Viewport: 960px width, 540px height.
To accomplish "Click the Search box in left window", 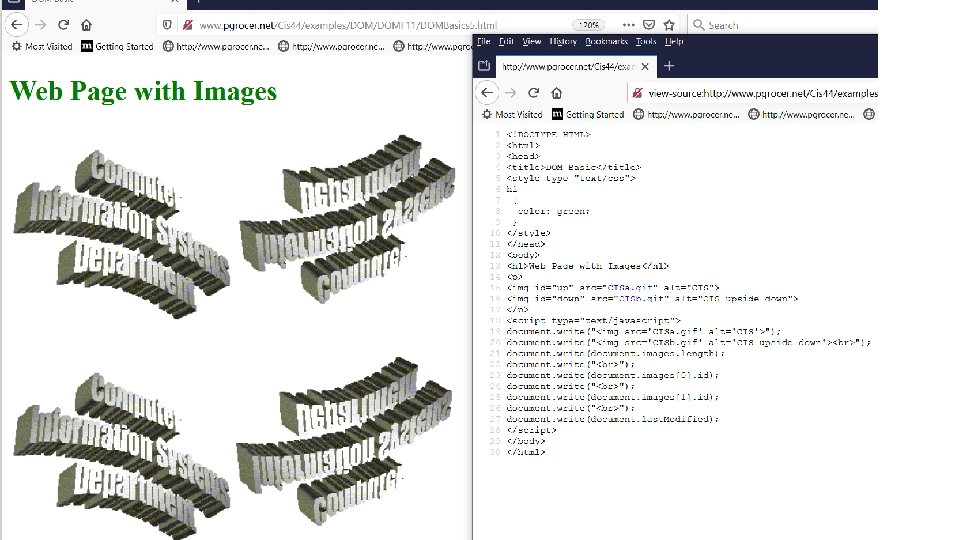I will [783, 25].
